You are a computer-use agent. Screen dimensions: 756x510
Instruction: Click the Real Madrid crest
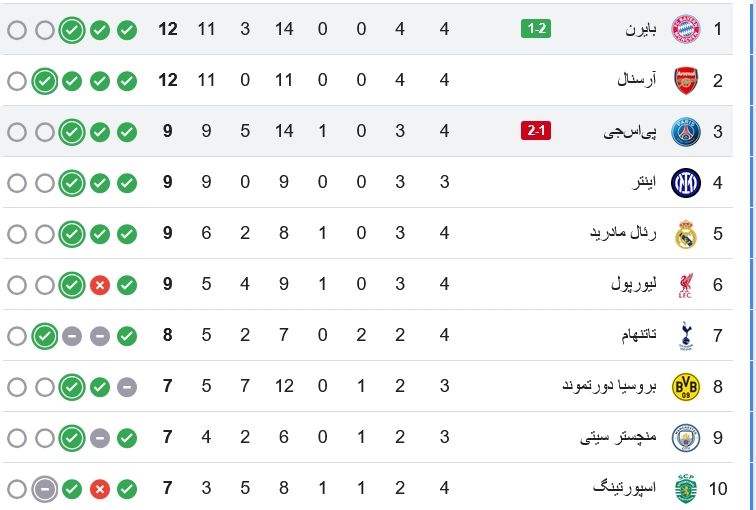pos(686,234)
